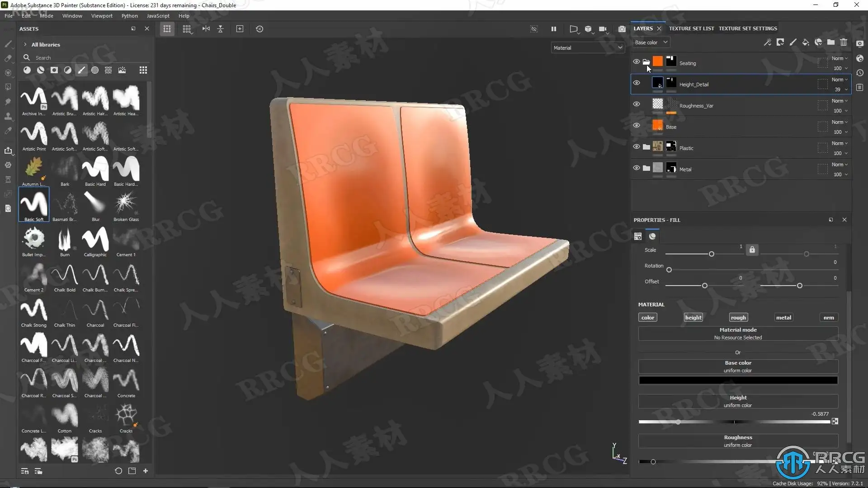Viewport: 868px width, 488px height.
Task: Open the Base color channel dropdown
Action: [x=651, y=42]
